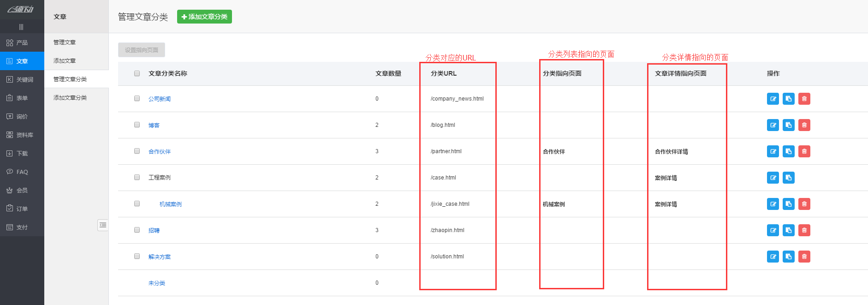Collapse the sidebar with hamburger icon
Screen dimensions: 868x305
(21, 27)
